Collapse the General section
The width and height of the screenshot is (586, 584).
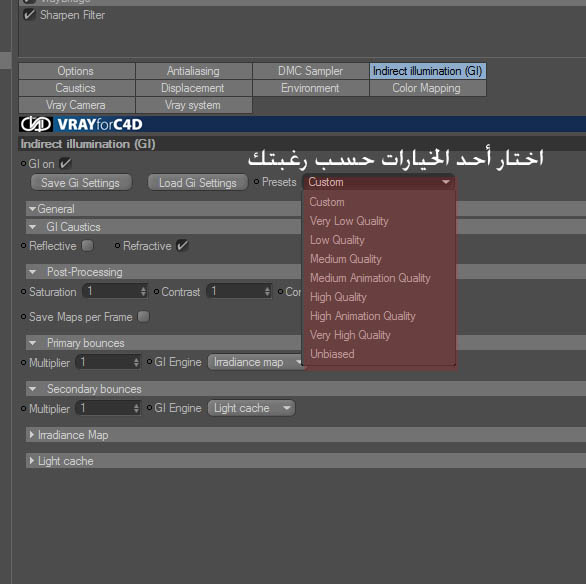coord(33,209)
